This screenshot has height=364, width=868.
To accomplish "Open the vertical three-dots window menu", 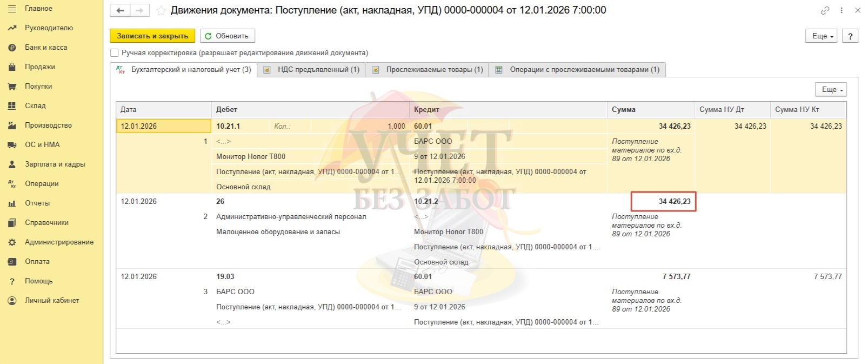I will (842, 10).
